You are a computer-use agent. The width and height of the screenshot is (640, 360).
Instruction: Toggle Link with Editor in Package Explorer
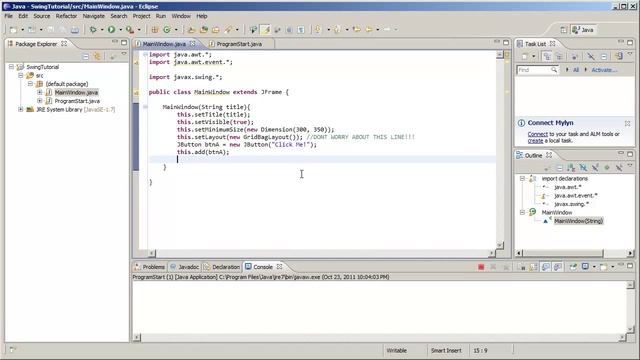point(97,56)
